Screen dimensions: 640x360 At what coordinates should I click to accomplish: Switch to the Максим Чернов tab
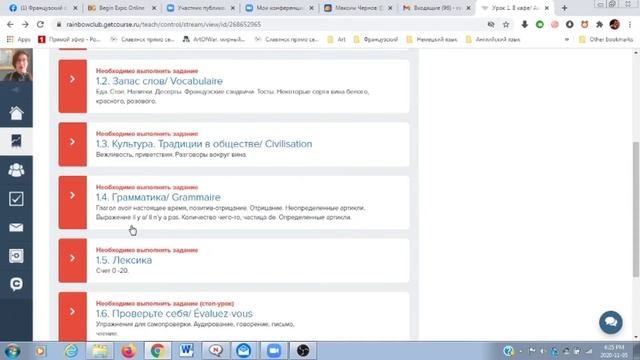click(358, 8)
